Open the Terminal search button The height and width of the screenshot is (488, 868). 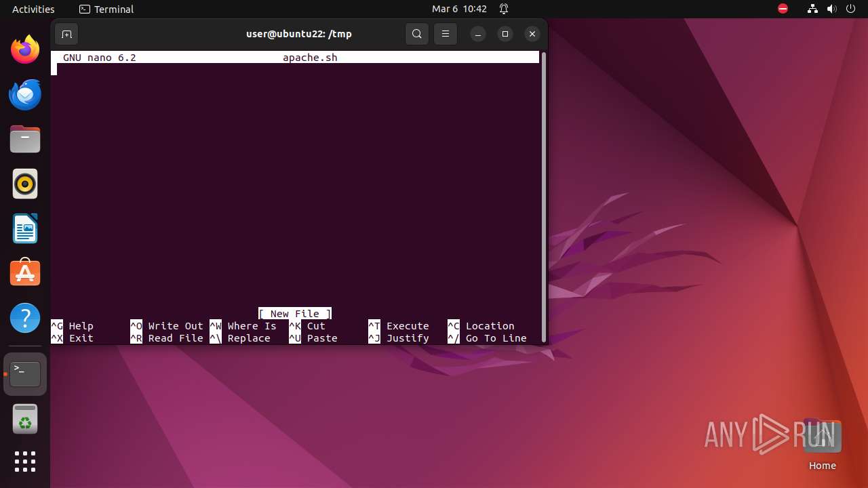pyautogui.click(x=417, y=34)
